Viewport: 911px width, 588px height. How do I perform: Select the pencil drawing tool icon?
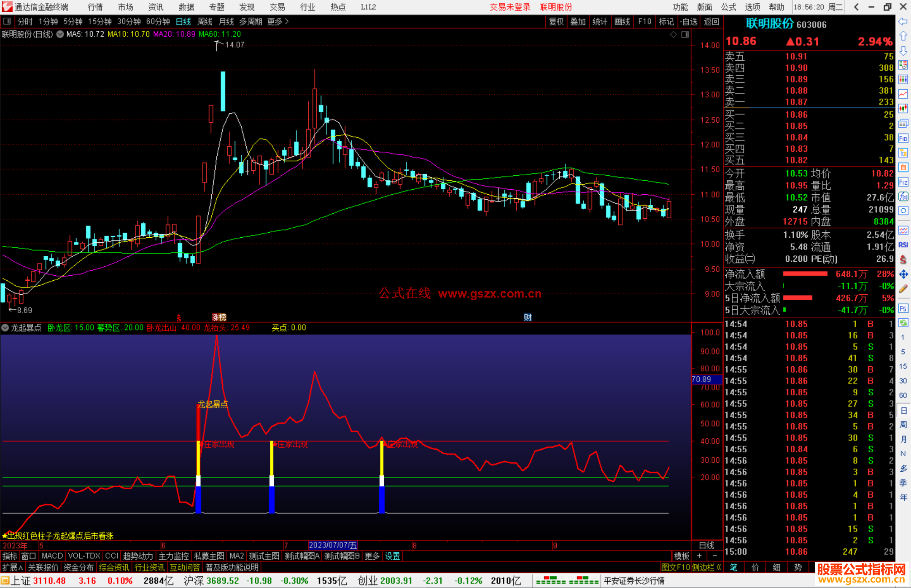[x=903, y=289]
